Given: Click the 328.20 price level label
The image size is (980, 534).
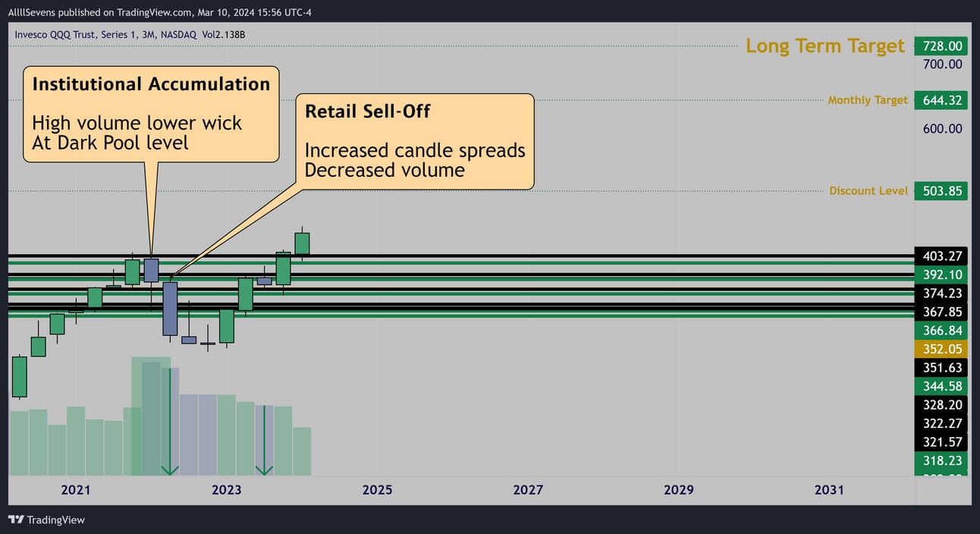Looking at the screenshot, I should 942,405.
